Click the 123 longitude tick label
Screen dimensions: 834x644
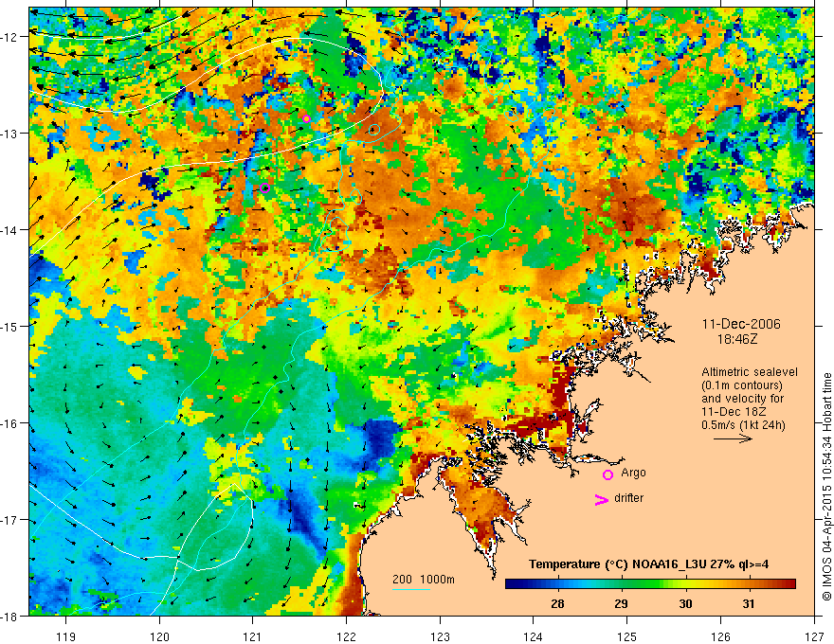click(439, 629)
